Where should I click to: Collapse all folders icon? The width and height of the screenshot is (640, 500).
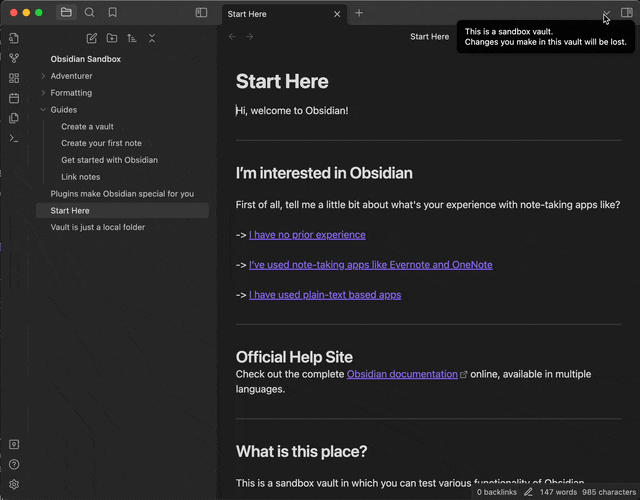click(x=152, y=38)
